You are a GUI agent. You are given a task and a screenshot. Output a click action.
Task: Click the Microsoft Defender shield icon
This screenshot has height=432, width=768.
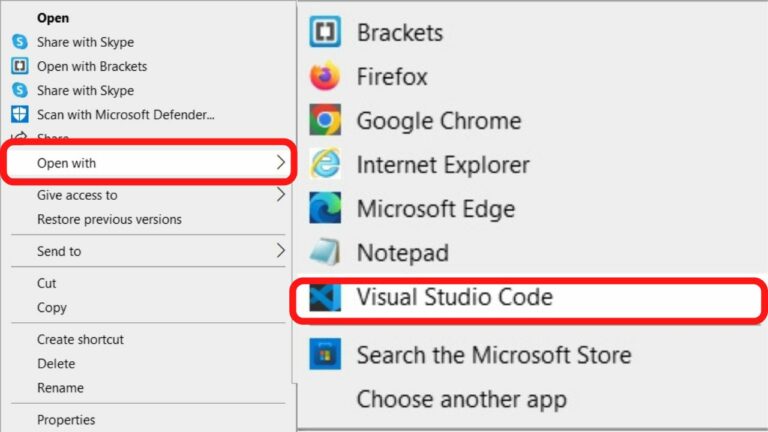pos(19,114)
